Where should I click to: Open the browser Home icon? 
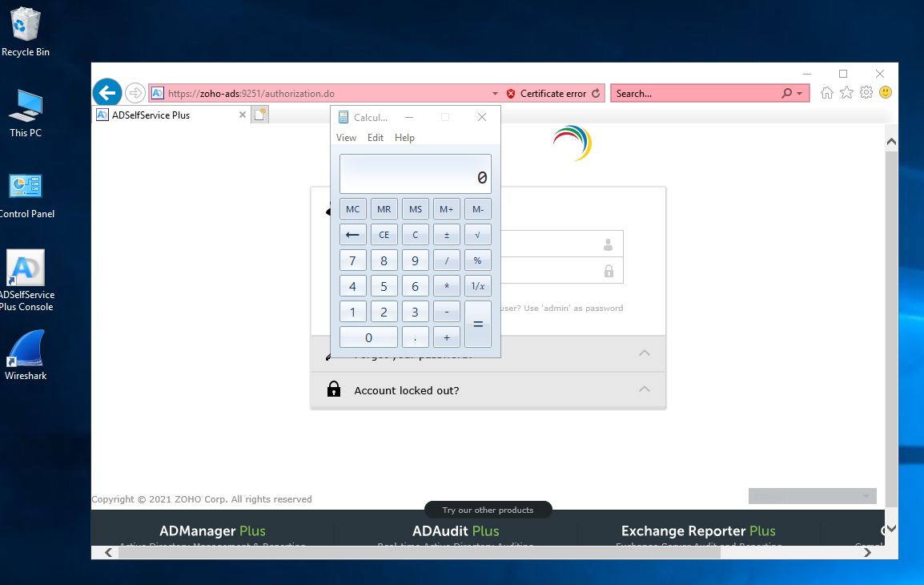(827, 93)
